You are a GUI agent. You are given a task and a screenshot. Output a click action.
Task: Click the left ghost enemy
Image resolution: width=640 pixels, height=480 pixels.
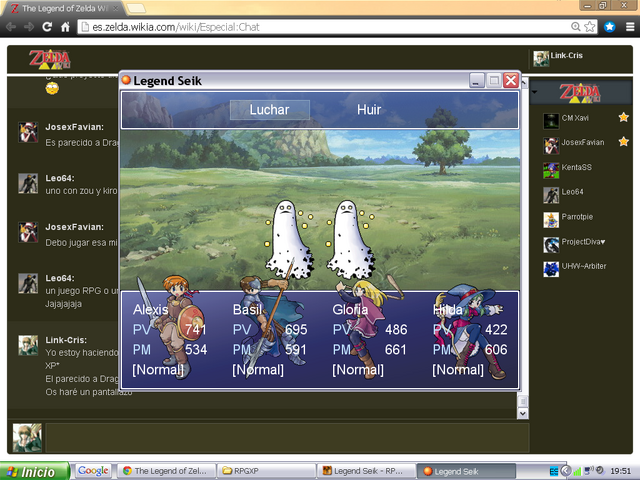(x=288, y=240)
